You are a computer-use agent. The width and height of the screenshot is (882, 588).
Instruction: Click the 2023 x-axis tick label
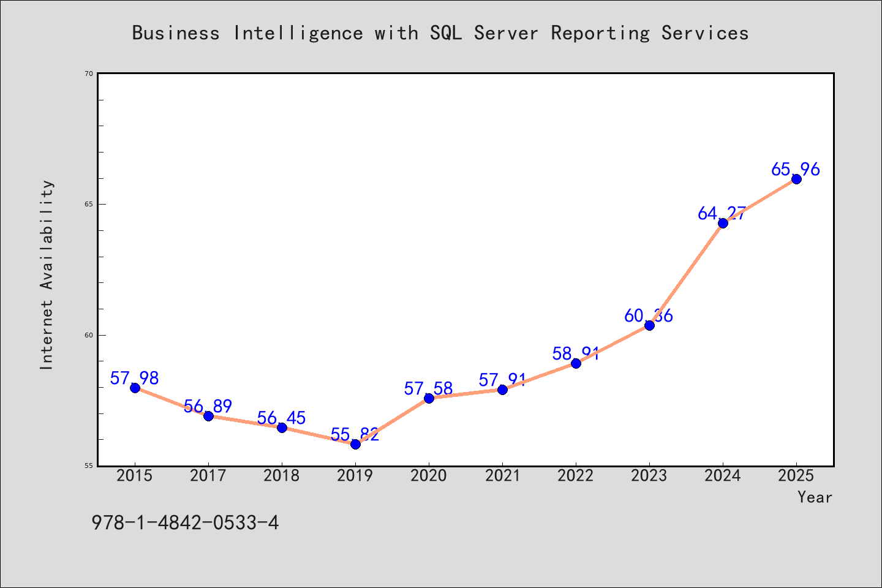point(649,476)
